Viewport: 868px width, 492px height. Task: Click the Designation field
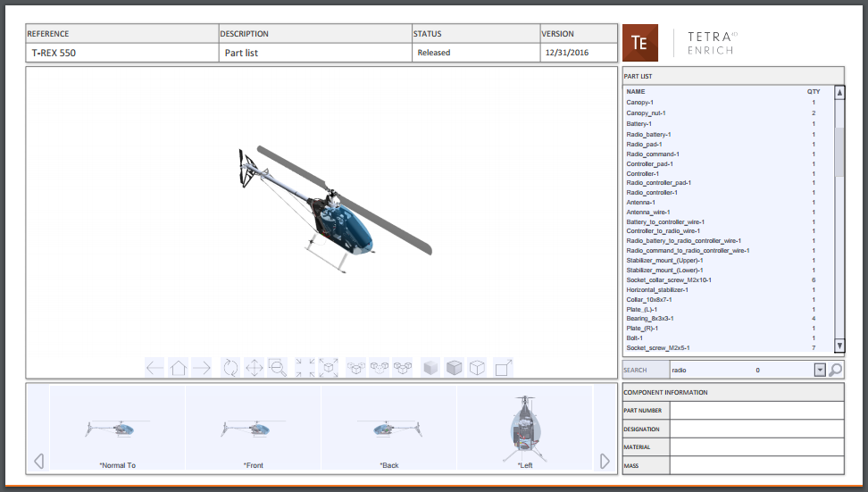(756, 429)
